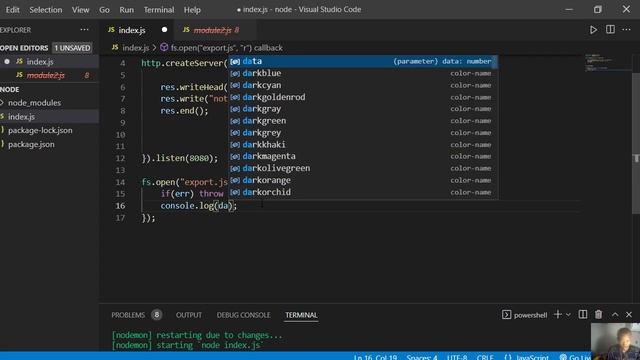Open the Go menu
Viewport: 640px width, 360px height.
pyautogui.click(x=104, y=9)
